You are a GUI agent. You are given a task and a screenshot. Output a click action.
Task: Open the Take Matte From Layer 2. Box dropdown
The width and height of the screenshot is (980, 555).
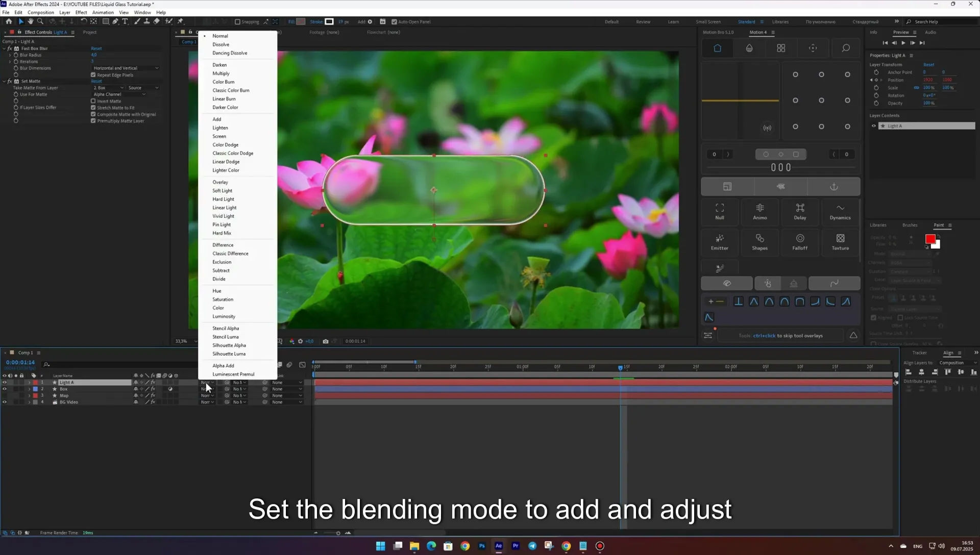(x=108, y=88)
